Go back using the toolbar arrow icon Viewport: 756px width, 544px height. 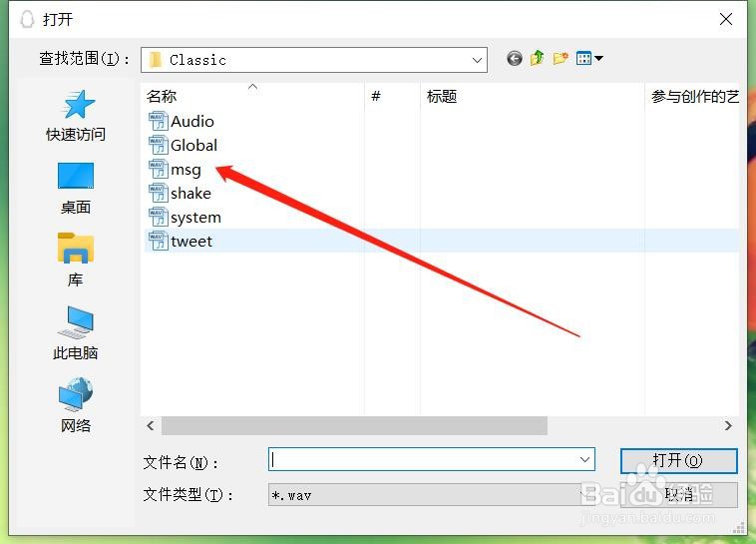(515, 59)
